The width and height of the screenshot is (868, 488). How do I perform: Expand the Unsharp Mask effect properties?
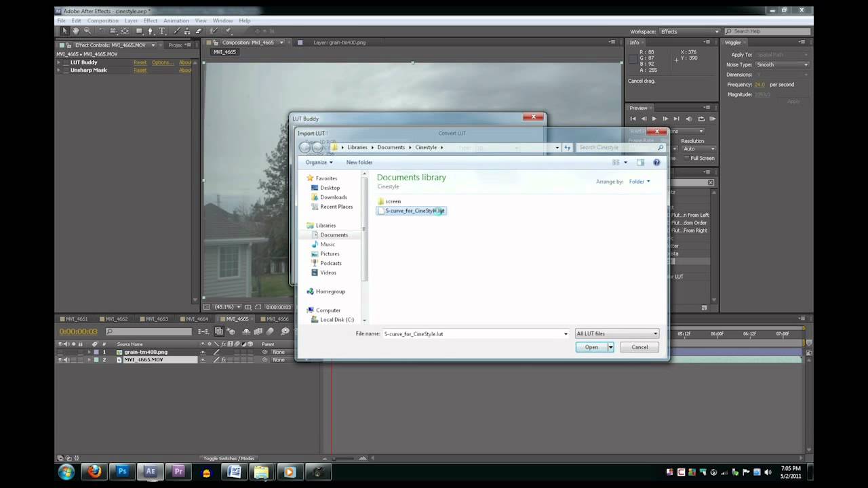point(59,70)
